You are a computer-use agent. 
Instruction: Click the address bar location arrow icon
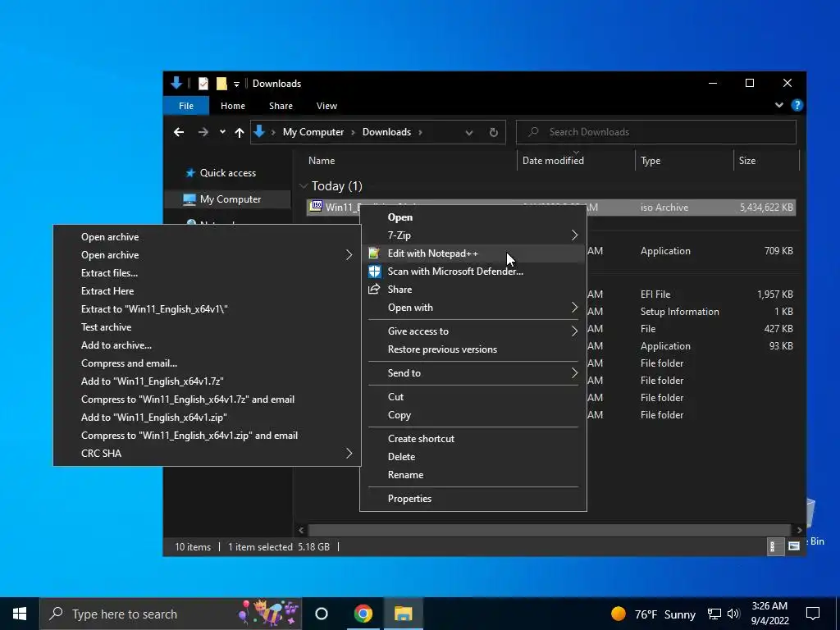tap(260, 132)
